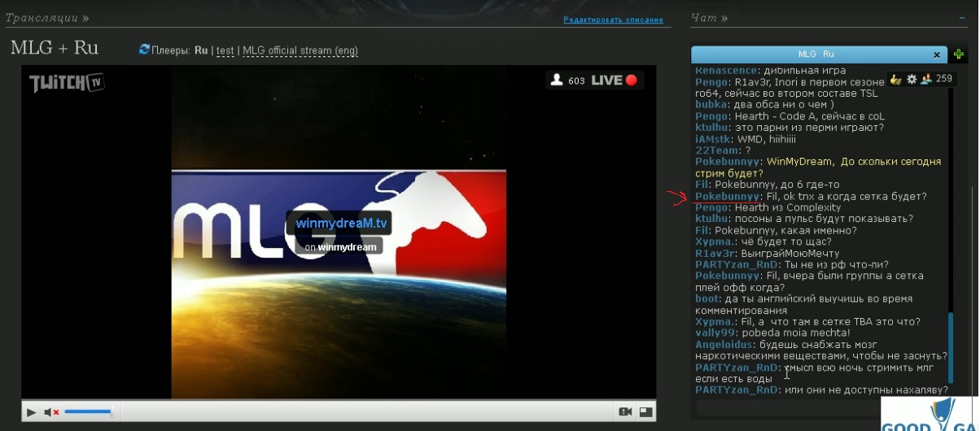This screenshot has width=980, height=431.
Task: Click the MLG + Ru stream title
Action: [x=55, y=48]
